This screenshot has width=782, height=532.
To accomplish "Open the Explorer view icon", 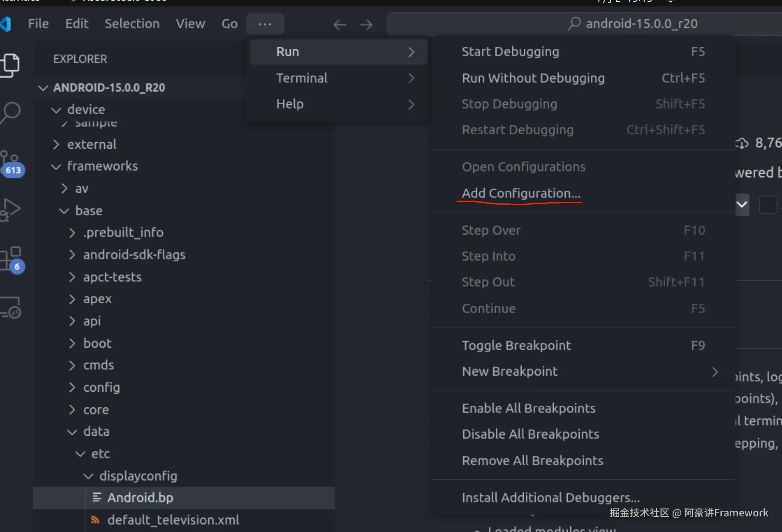I will coord(10,65).
